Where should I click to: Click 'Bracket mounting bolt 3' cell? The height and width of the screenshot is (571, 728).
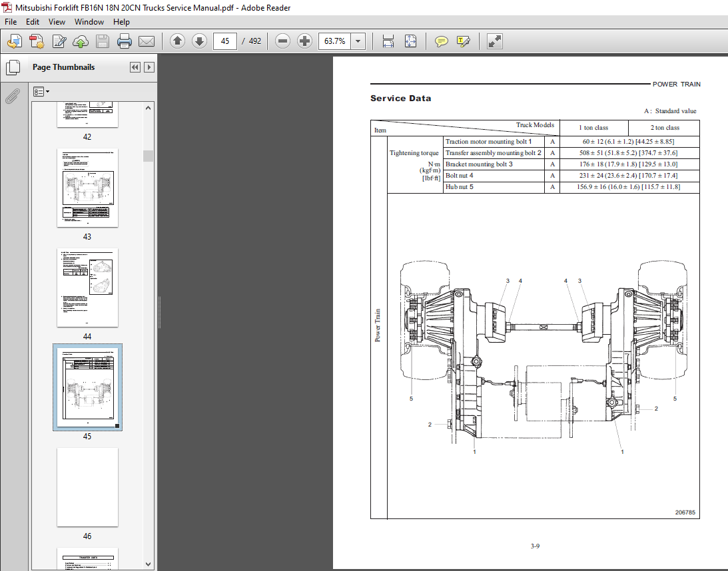[494, 164]
